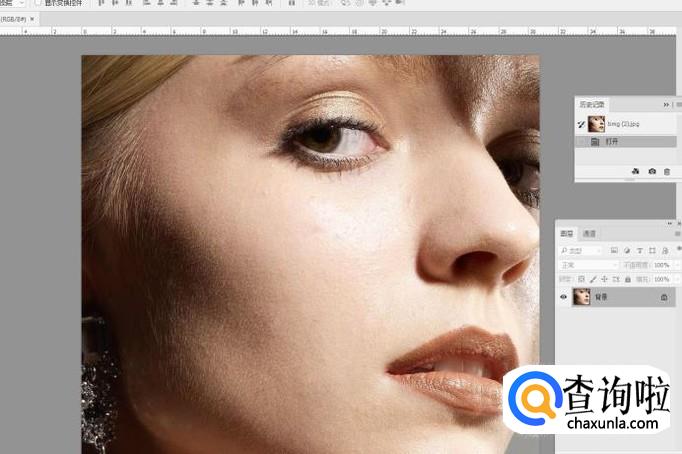Select the document tab labeled RGB/8#
This screenshot has height=454, width=682.
13,19
